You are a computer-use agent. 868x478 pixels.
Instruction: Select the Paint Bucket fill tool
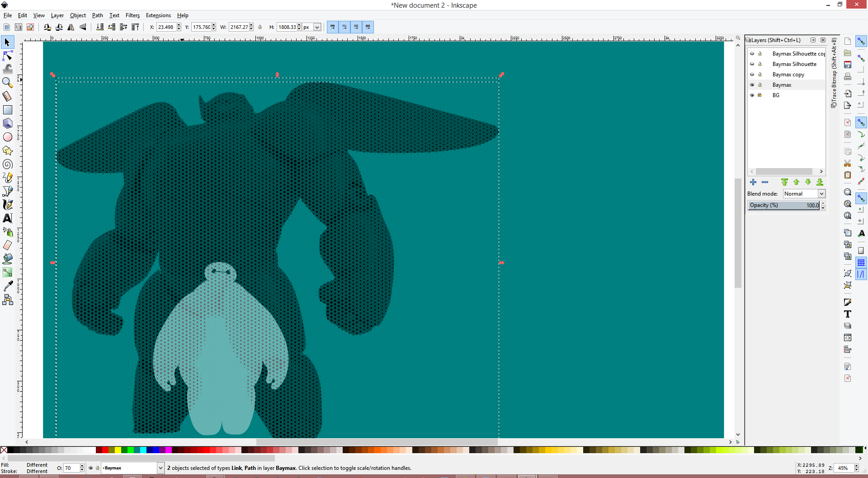[7, 259]
